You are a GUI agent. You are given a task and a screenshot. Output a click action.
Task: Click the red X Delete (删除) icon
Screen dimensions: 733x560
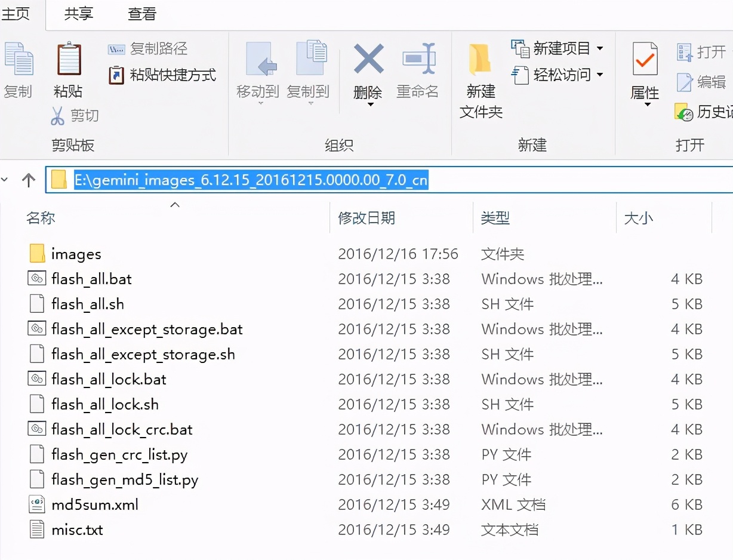368,60
